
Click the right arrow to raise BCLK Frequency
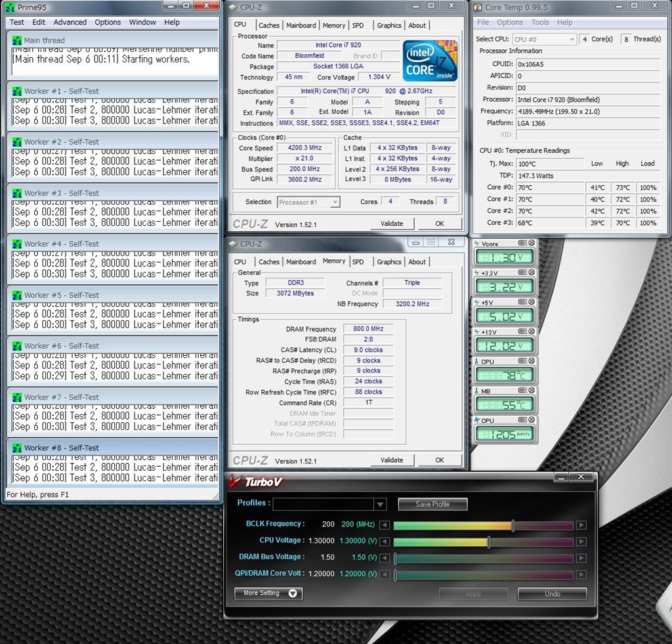tap(581, 525)
